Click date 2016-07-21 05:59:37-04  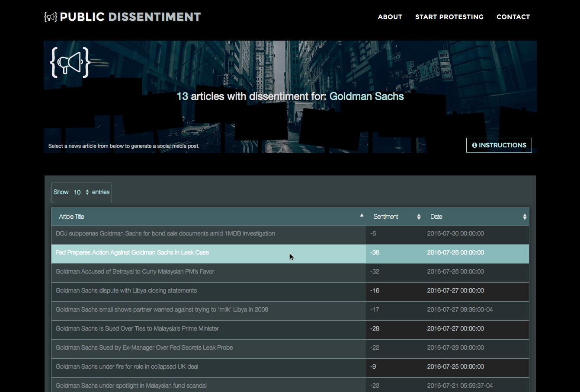[x=460, y=386]
